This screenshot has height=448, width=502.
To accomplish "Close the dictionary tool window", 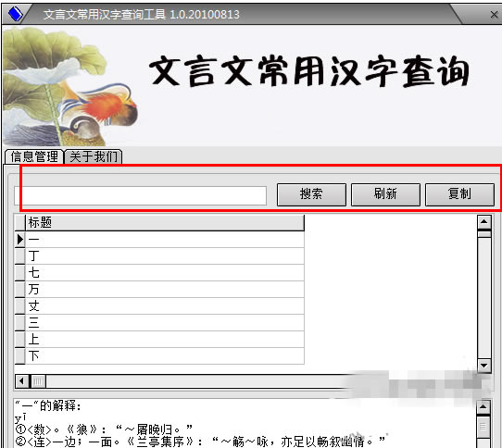I will (494, 14).
